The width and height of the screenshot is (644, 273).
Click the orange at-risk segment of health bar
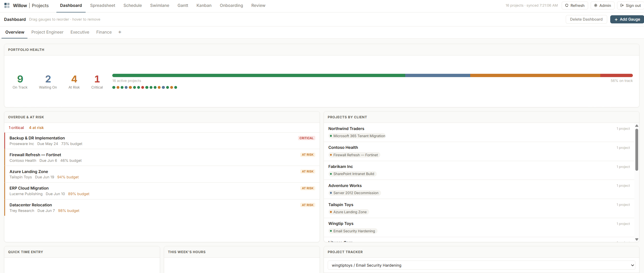tap(535, 75)
